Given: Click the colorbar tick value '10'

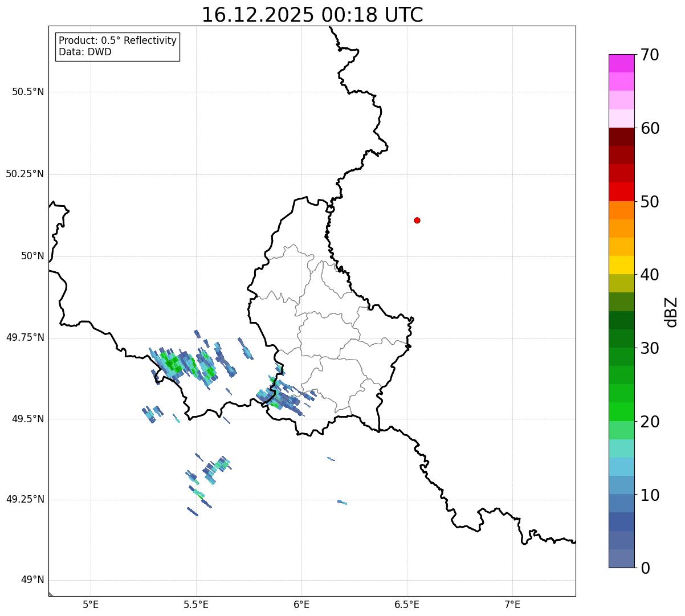Looking at the screenshot, I should point(650,495).
